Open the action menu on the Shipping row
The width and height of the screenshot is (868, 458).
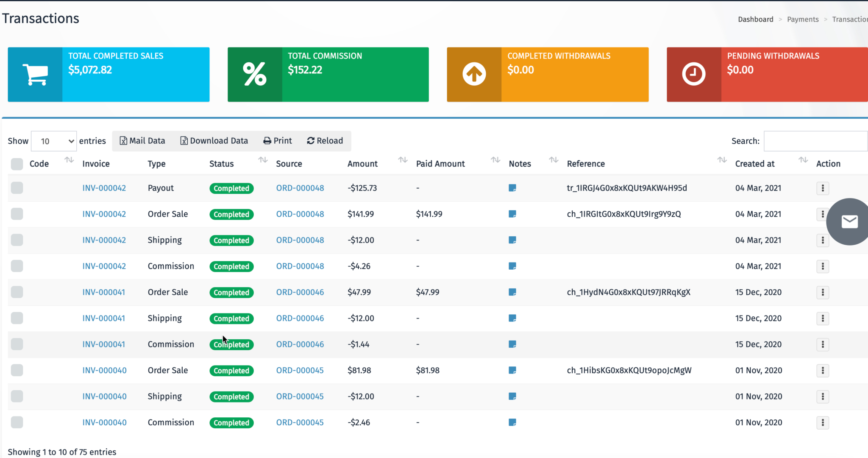point(823,240)
